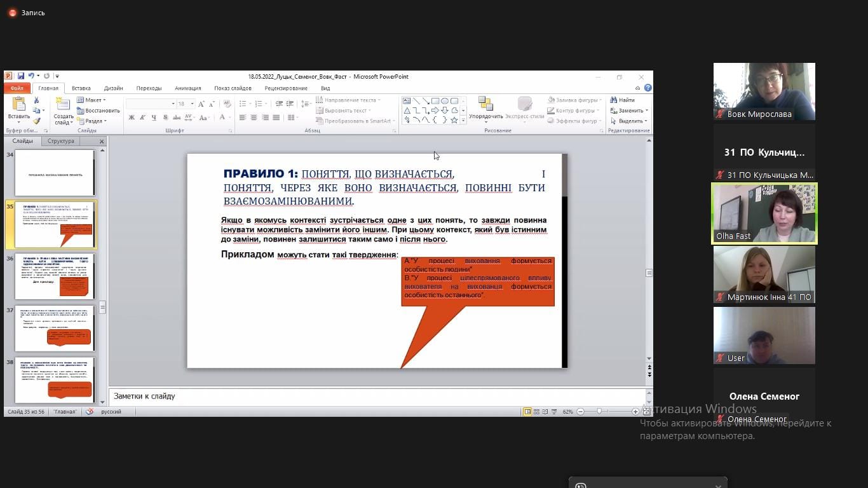Insert a text box from shapes gallery
The width and height of the screenshot is (868, 488).
[407, 100]
